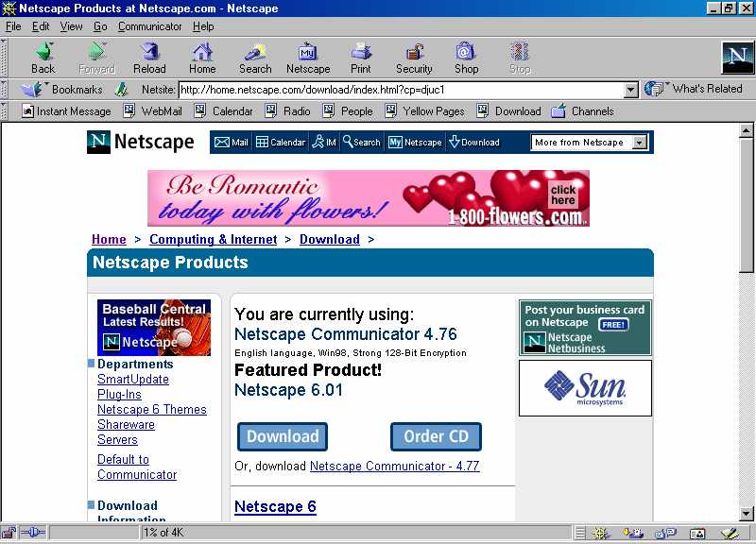756x544 pixels.
Task: Open the File menu
Action: 13,26
